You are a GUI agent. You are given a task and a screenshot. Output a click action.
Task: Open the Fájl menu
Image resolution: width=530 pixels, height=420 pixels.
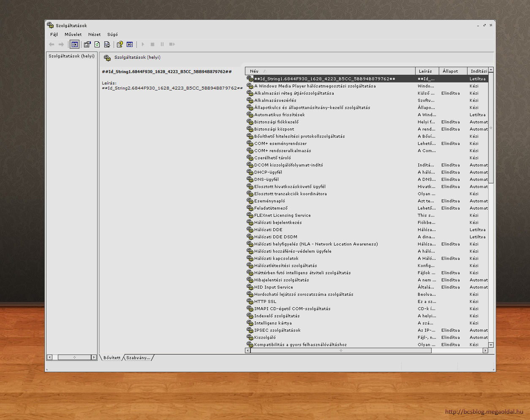[54, 35]
